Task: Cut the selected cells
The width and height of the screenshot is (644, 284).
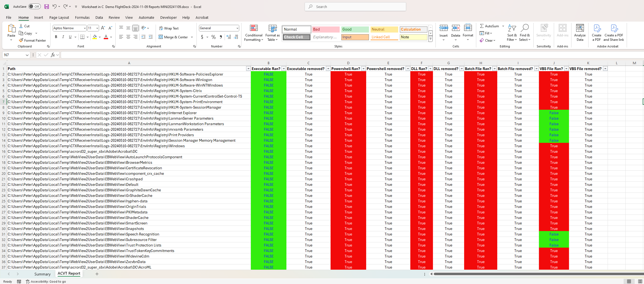Action: [24, 26]
